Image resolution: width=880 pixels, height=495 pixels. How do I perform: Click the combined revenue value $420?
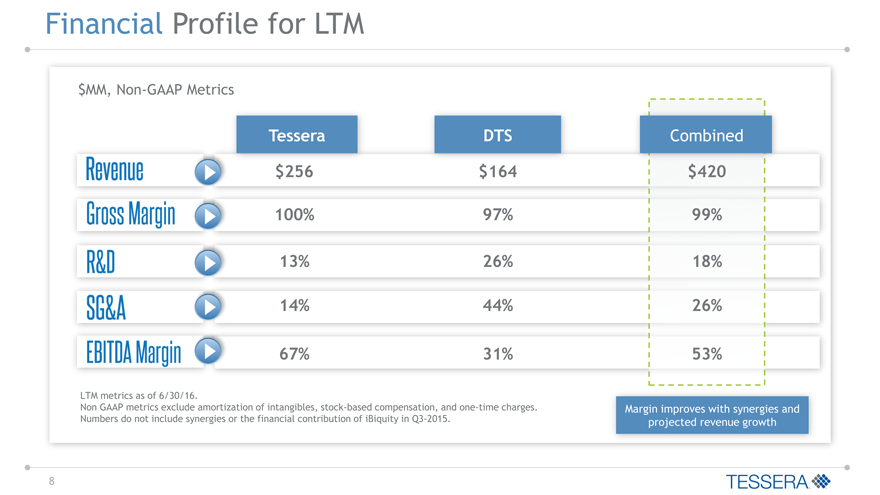[706, 172]
